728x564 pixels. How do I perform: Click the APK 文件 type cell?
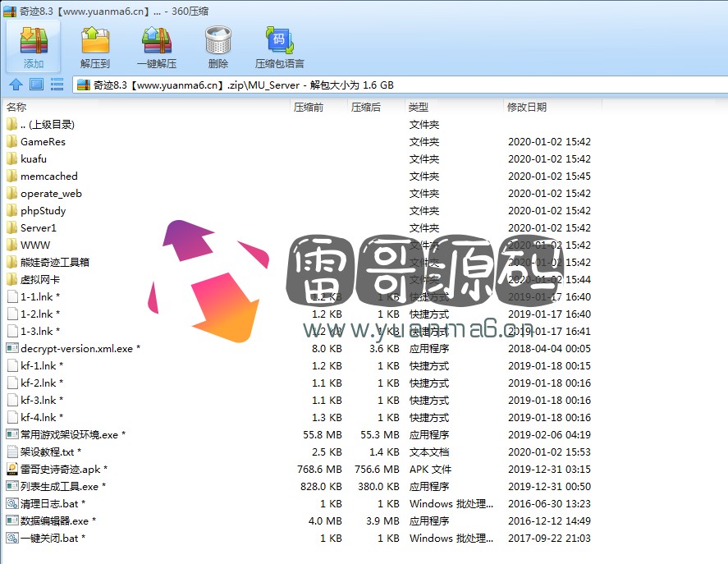[x=430, y=470]
